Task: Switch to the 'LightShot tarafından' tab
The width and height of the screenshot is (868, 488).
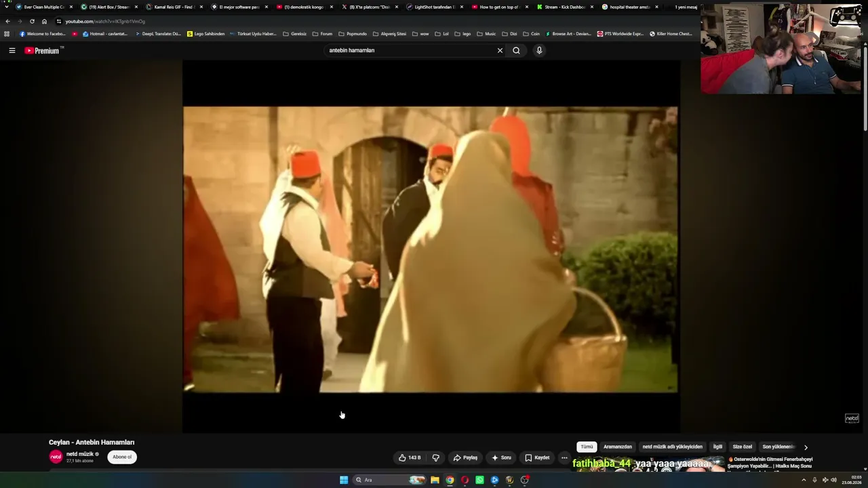Action: [x=434, y=7]
